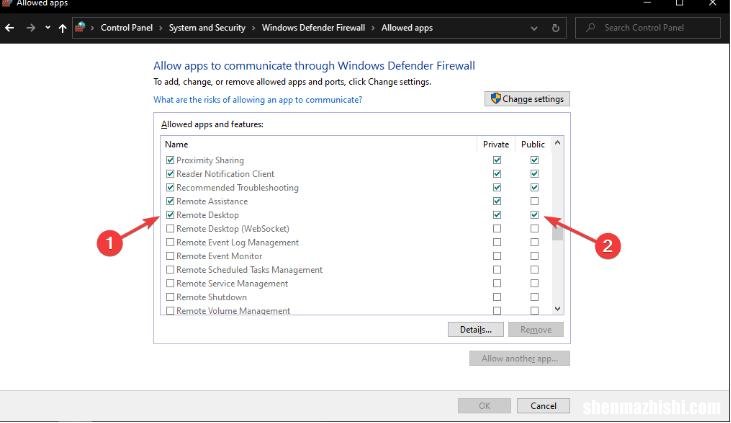Image resolution: width=731 pixels, height=423 pixels.
Task: Check the Remote Shutdown checkbox
Action: [170, 297]
